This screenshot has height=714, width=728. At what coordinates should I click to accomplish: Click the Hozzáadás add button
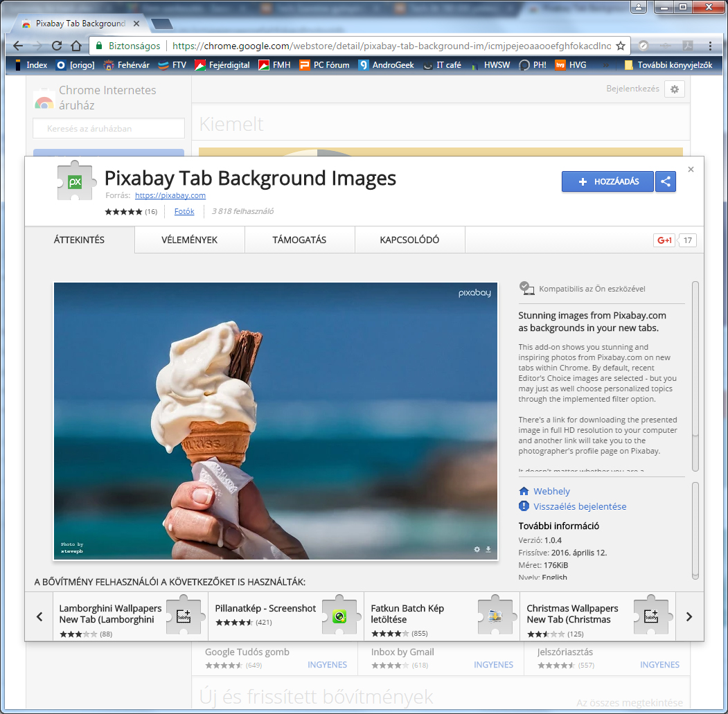click(x=607, y=181)
